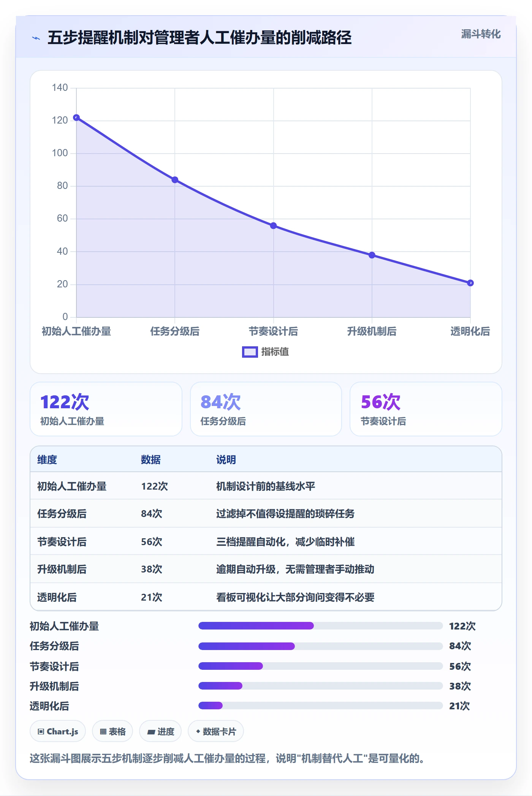Click the 数据 column header
Screen dimensions: 532x796
point(151,460)
